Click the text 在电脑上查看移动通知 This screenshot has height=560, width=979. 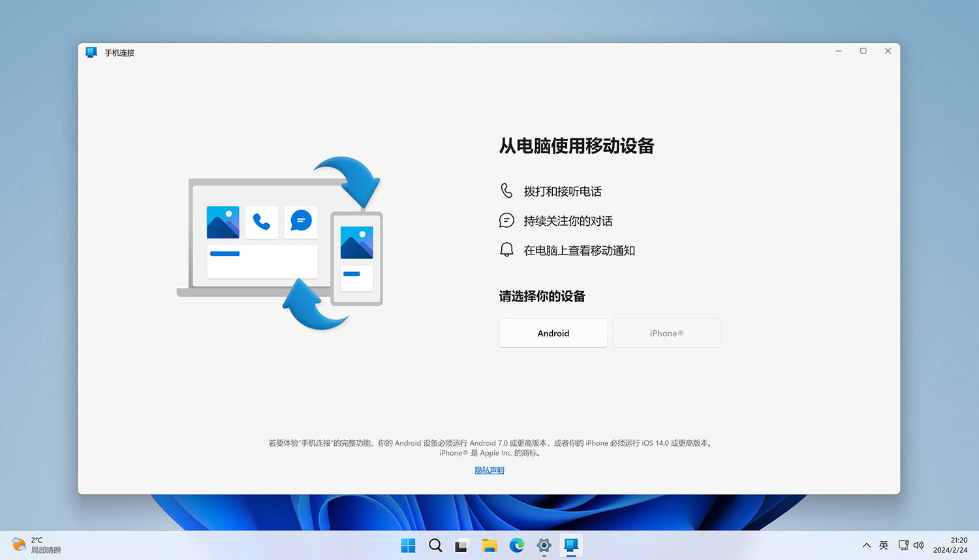tap(579, 251)
